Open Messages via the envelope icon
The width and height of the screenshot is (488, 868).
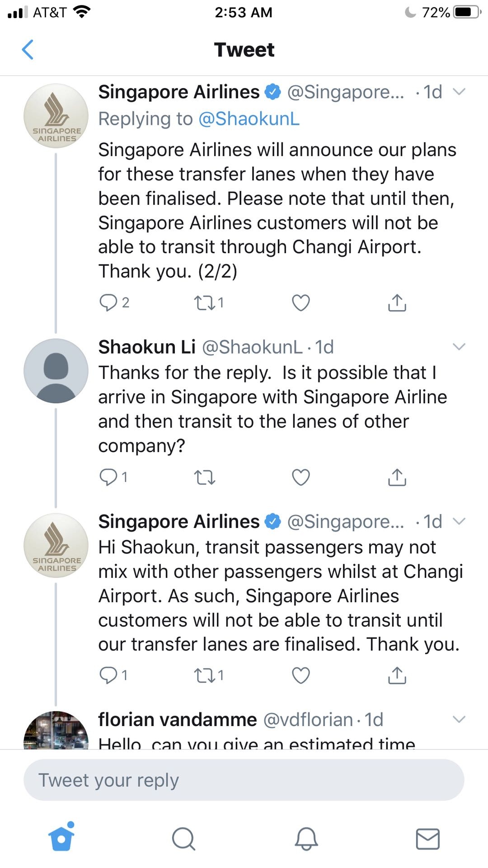[427, 839]
